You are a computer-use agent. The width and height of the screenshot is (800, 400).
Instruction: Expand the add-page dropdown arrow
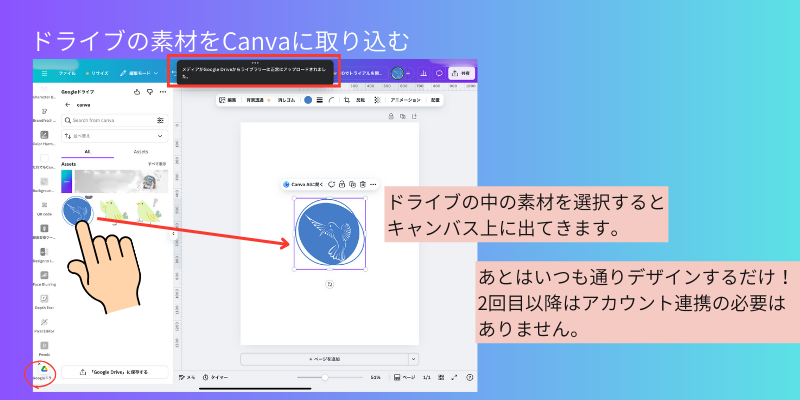413,359
